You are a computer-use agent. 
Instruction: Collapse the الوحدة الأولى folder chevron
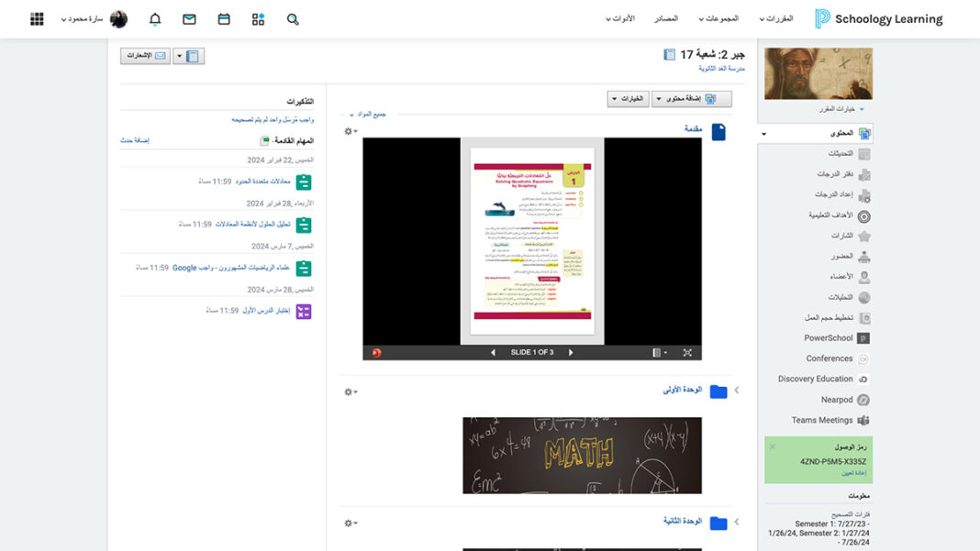click(x=737, y=390)
